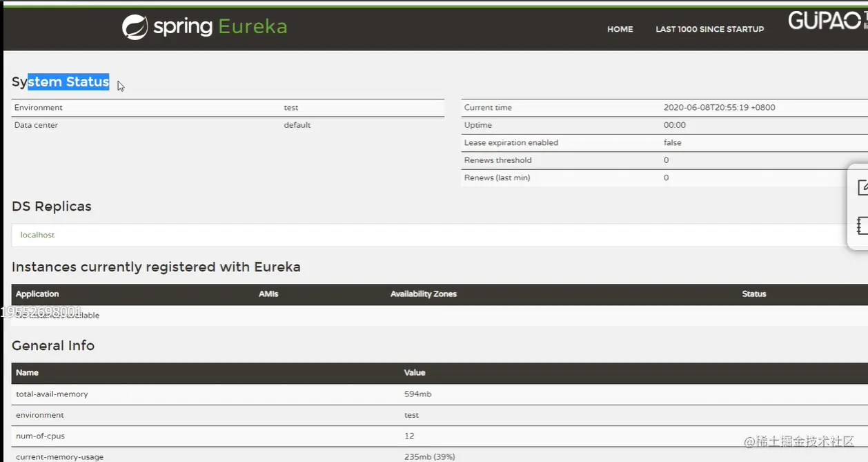
Task: Select the Data center row label
Action: pos(37,125)
